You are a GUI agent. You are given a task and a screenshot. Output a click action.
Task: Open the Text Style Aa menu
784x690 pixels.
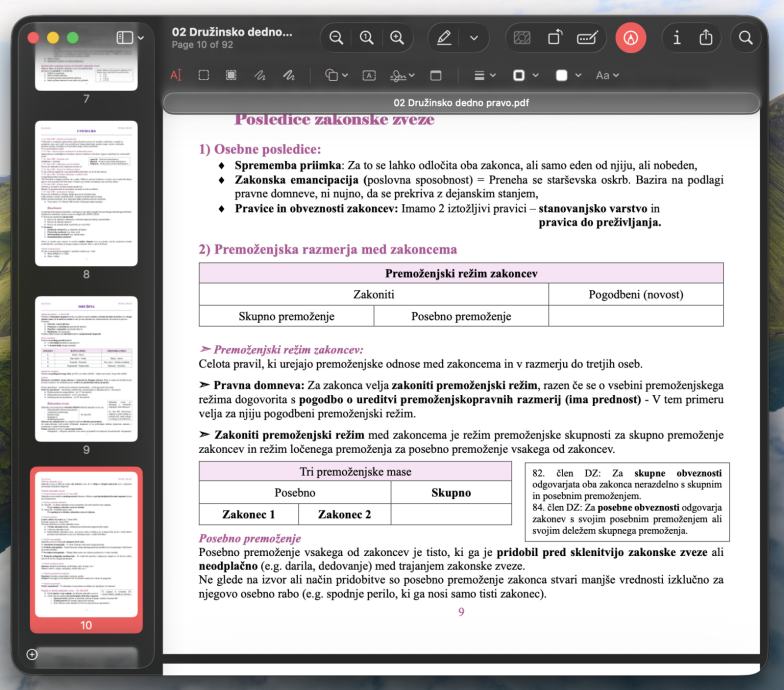pos(607,76)
